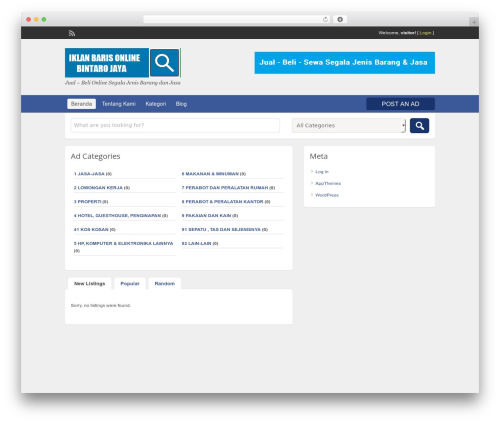Click the Log in link under Meta

click(322, 172)
